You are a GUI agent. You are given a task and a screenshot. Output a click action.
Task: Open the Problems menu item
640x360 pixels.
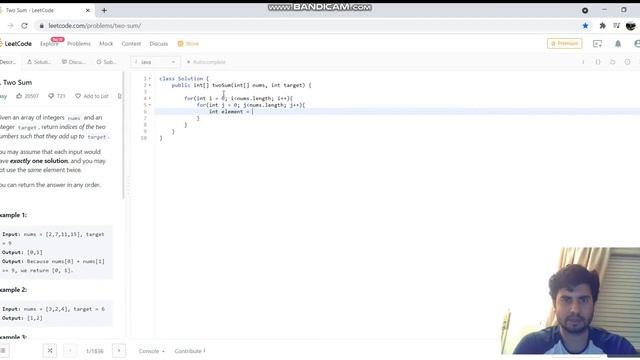tap(79, 44)
